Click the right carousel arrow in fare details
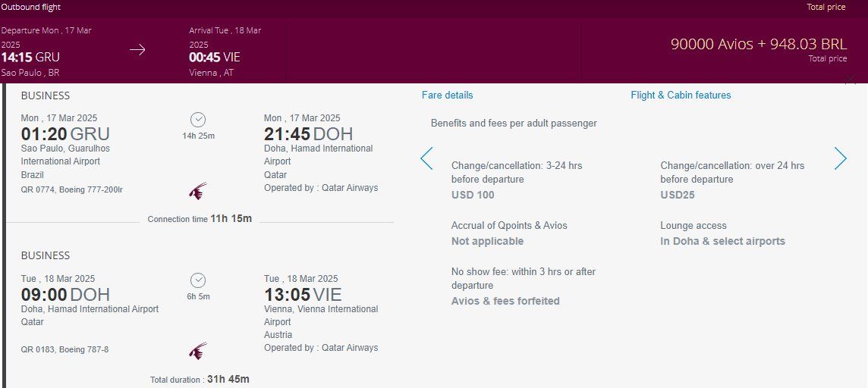This screenshot has width=868, height=388. [841, 158]
